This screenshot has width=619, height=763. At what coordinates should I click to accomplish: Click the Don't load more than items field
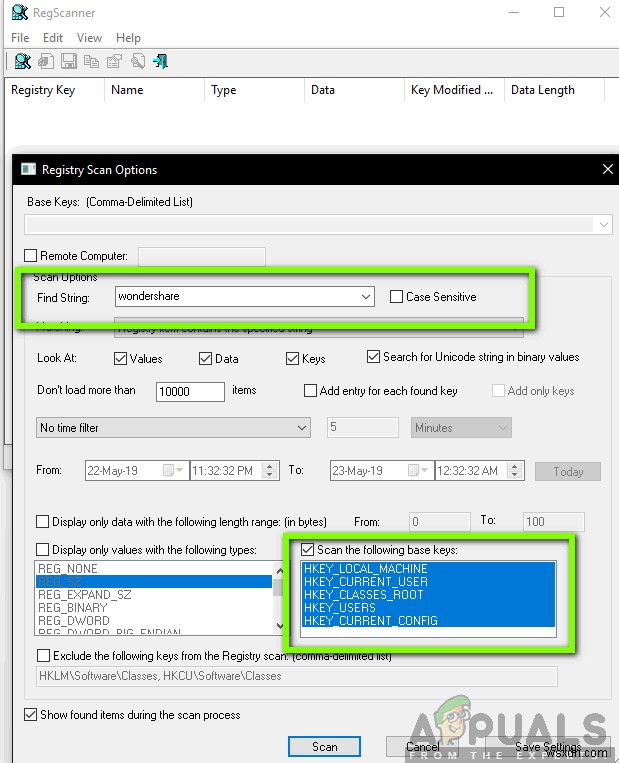[x=190, y=391]
